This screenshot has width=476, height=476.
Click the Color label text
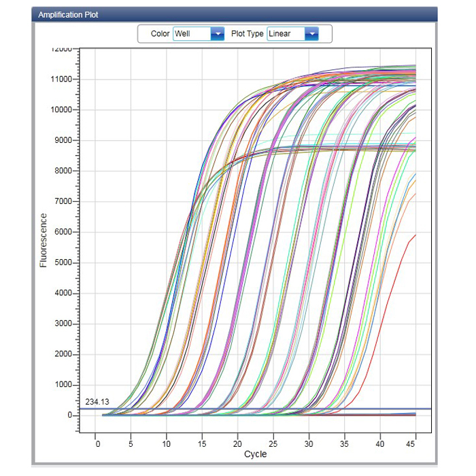click(x=160, y=33)
